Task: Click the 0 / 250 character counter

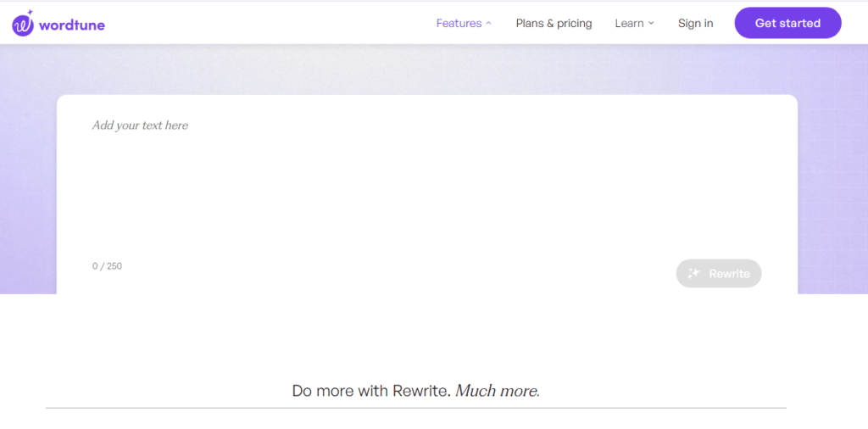Action: click(x=107, y=266)
